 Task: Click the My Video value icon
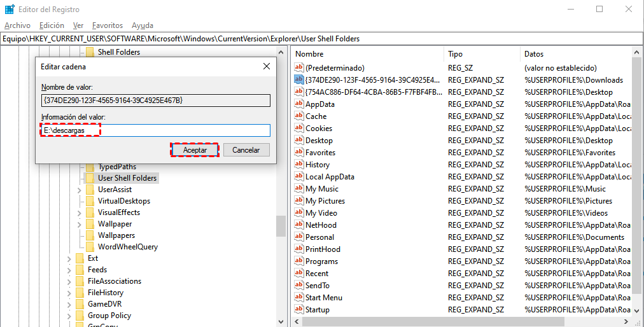(299, 212)
